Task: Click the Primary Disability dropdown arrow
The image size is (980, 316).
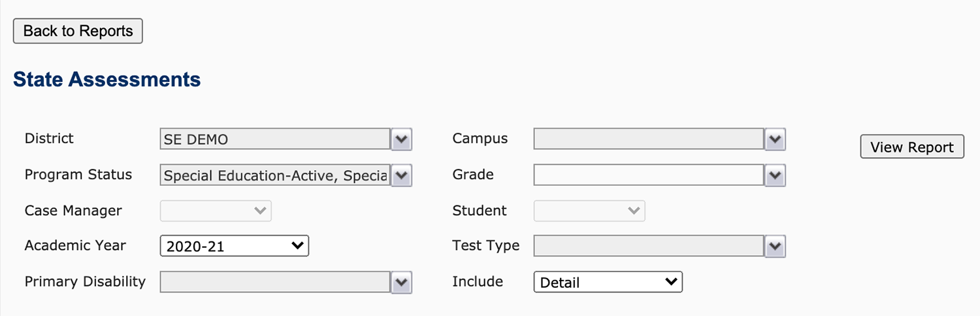Action: pos(401,283)
